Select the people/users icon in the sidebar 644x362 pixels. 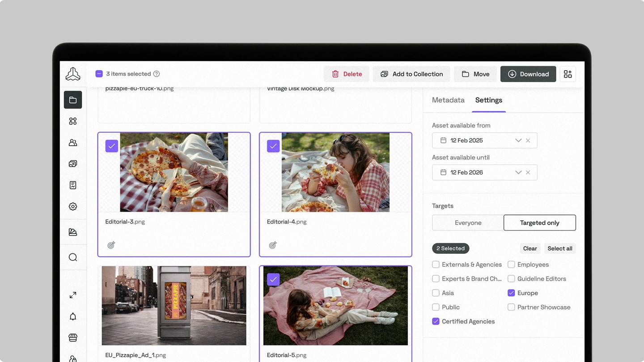73,142
